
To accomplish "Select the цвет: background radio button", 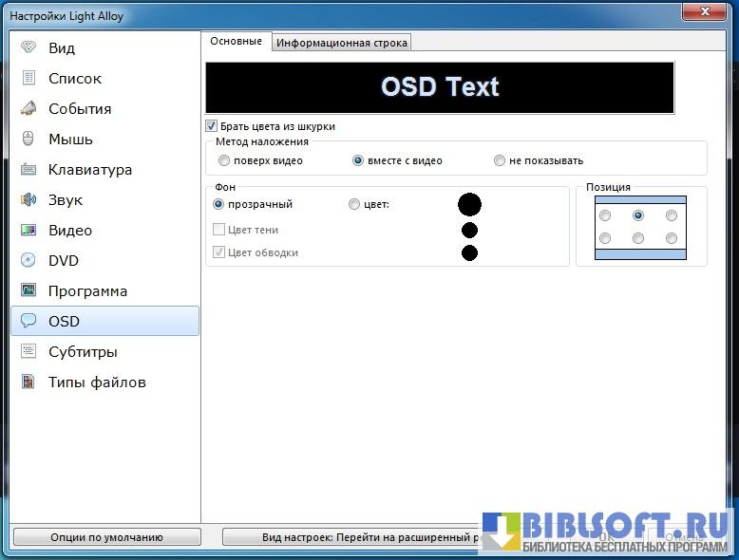I will pyautogui.click(x=354, y=204).
